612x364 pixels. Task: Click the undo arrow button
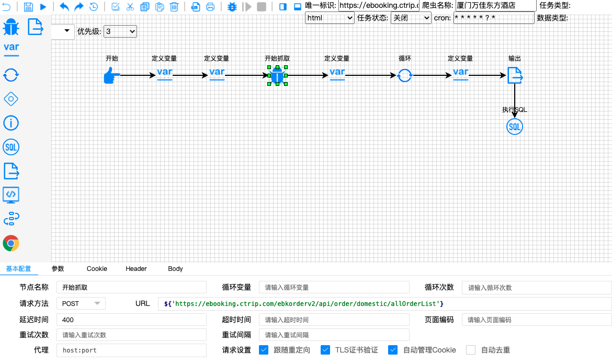pos(64,7)
